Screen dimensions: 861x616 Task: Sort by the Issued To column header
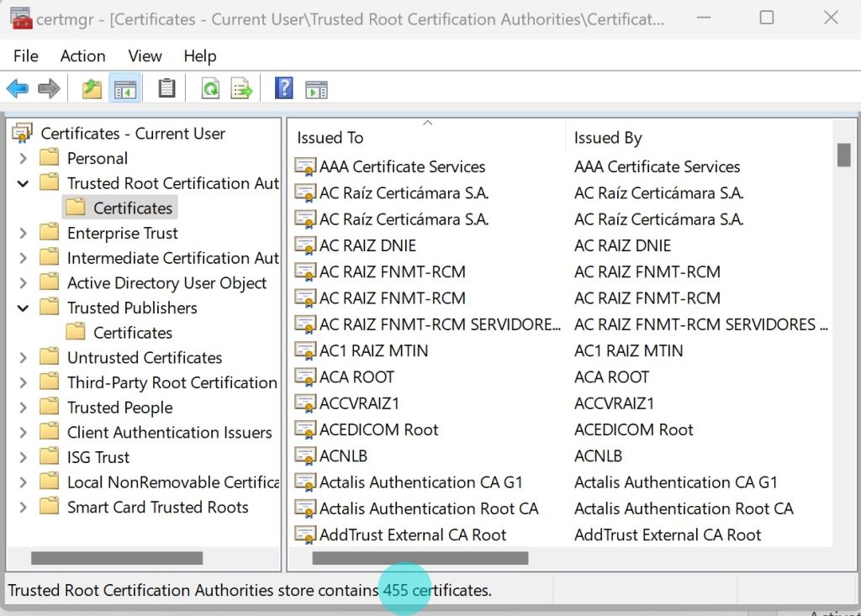(426, 137)
